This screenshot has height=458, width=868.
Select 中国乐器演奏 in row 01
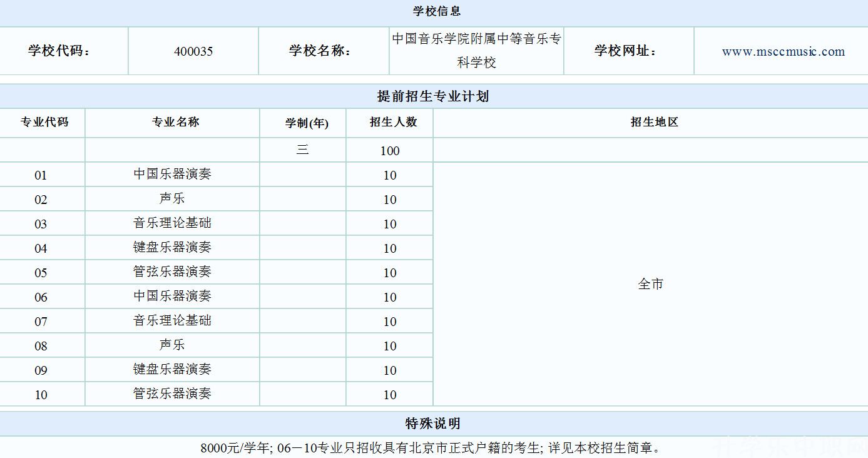click(x=172, y=174)
